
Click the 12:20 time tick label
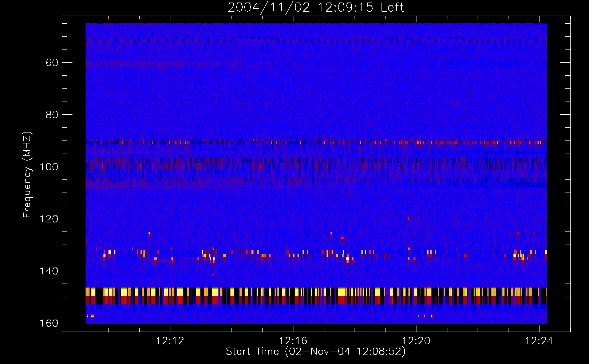coord(416,341)
